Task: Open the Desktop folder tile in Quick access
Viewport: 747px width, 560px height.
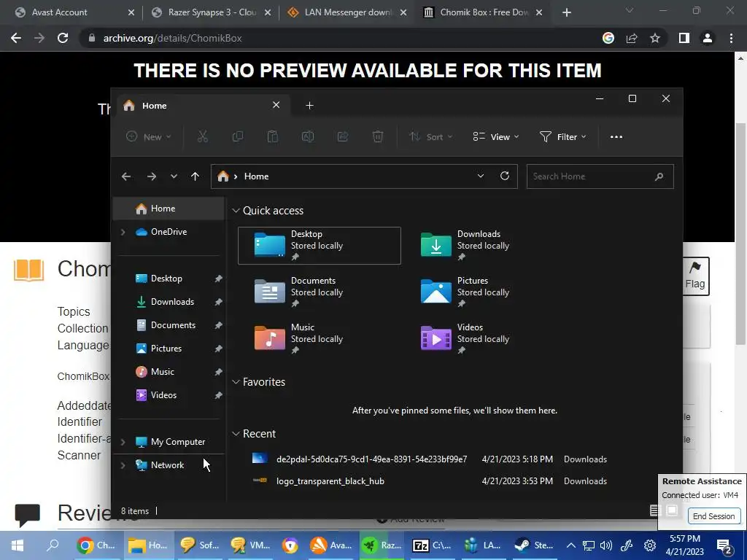Action: click(320, 246)
